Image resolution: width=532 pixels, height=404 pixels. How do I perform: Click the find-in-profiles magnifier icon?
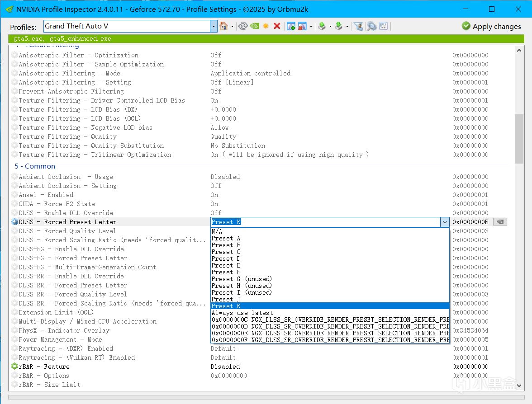point(372,27)
